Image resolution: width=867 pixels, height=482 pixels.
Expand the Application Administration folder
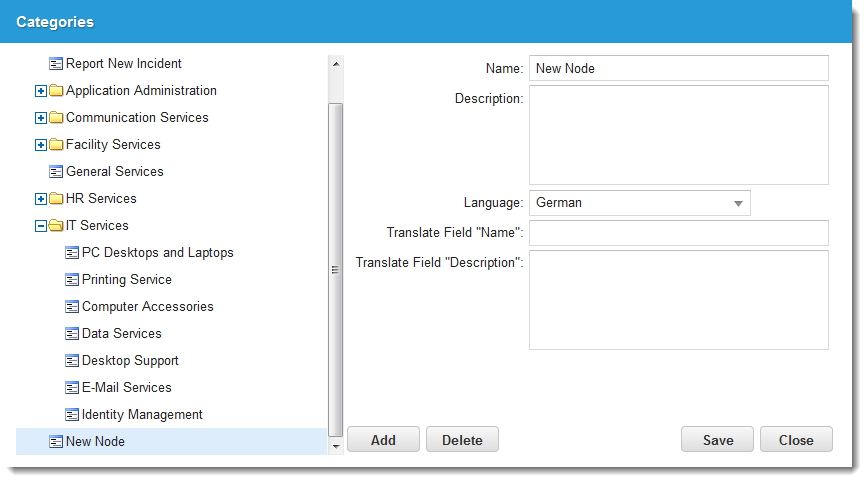click(x=40, y=91)
